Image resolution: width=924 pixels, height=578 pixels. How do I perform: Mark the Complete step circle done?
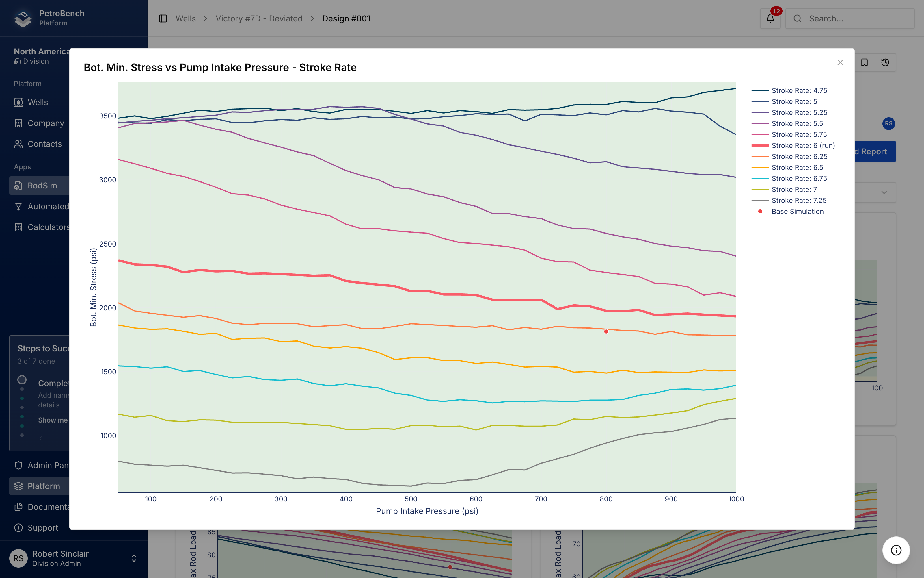pyautogui.click(x=22, y=379)
